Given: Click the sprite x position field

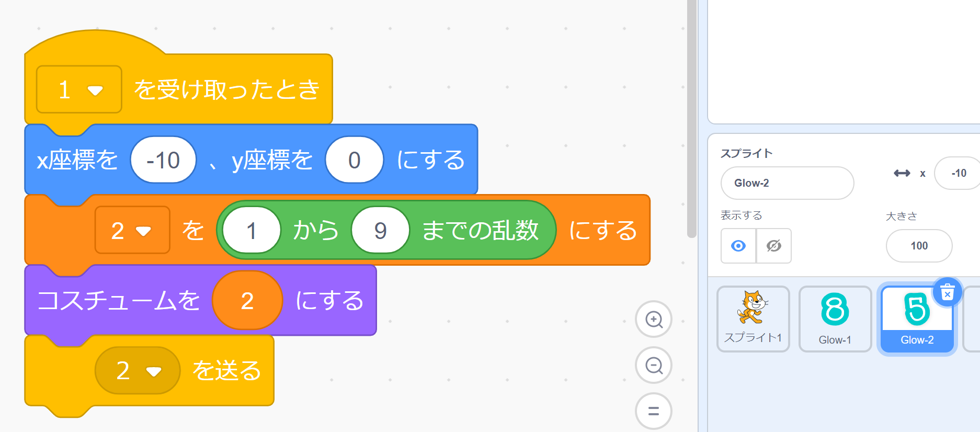Looking at the screenshot, I should tap(958, 173).
